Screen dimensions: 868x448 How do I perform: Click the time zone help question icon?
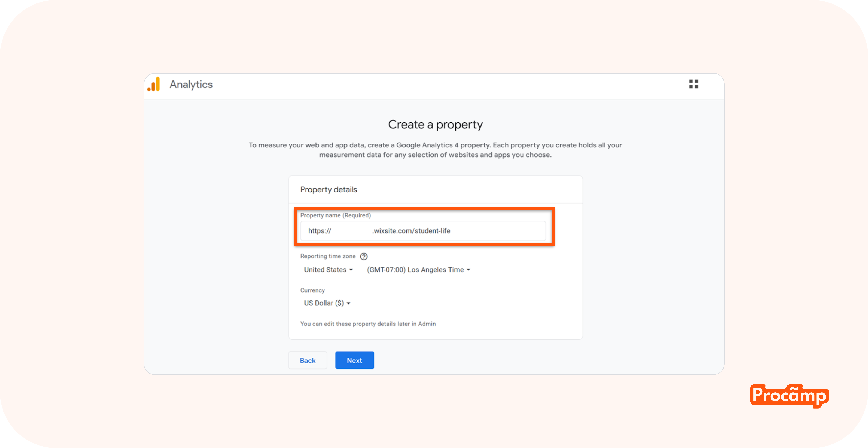364,256
